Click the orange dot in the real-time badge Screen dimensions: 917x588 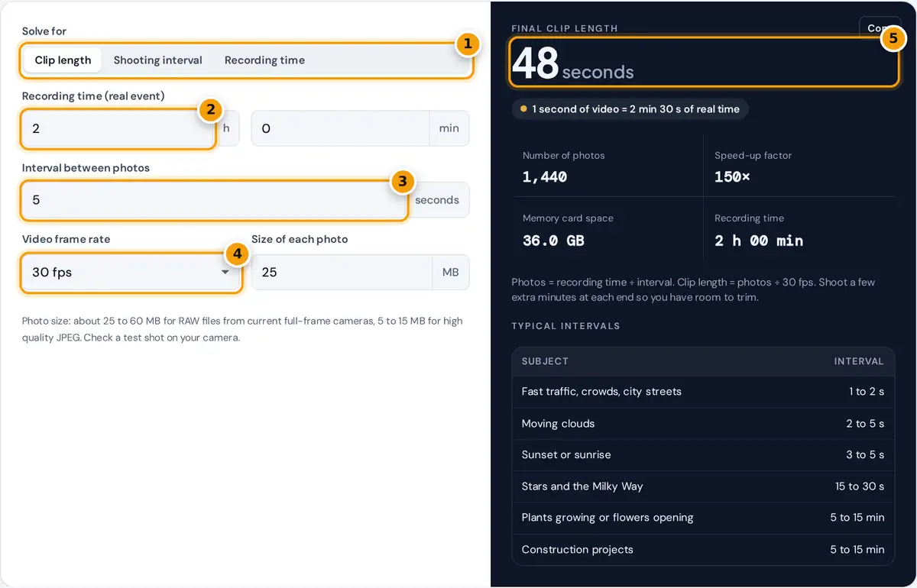523,109
